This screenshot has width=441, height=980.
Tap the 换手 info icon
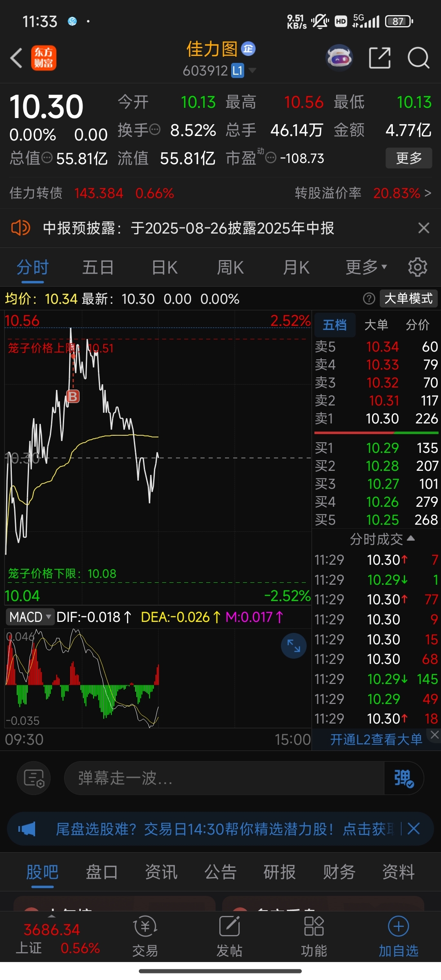[155, 130]
